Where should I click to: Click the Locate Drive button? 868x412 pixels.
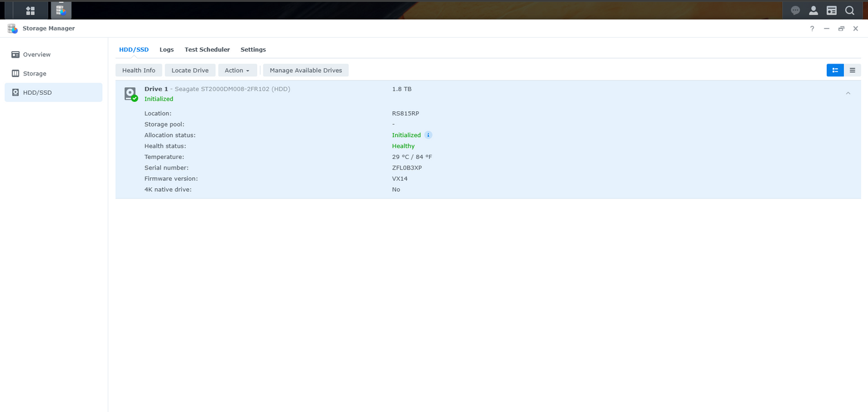coord(190,70)
